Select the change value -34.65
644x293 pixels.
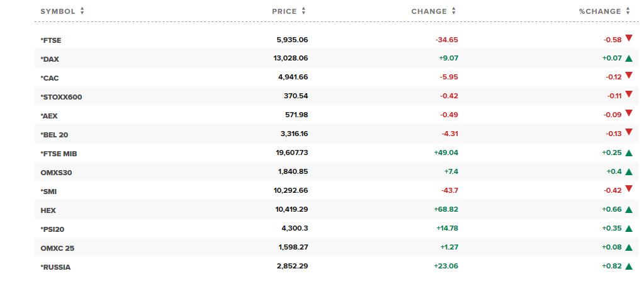pyautogui.click(x=447, y=40)
